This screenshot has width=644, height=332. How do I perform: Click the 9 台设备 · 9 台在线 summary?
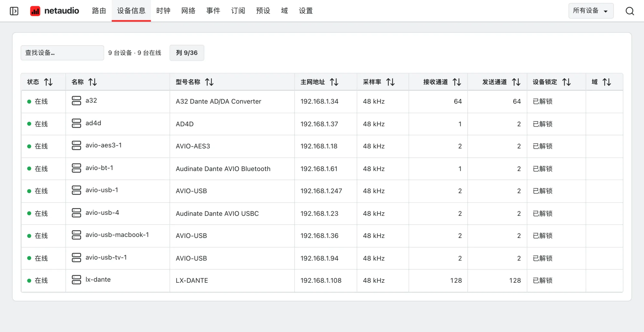[x=135, y=53]
